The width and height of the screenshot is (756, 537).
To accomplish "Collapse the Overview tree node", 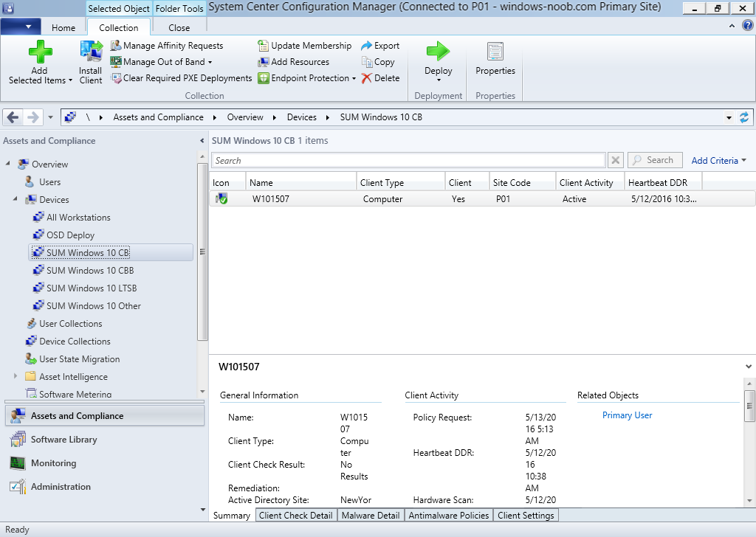I will [7, 164].
